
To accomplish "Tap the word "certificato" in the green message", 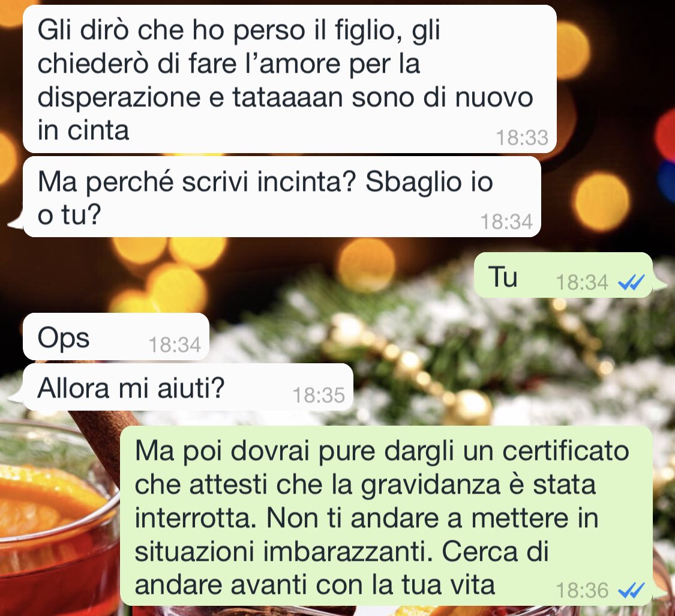I will pyautogui.click(x=566, y=450).
